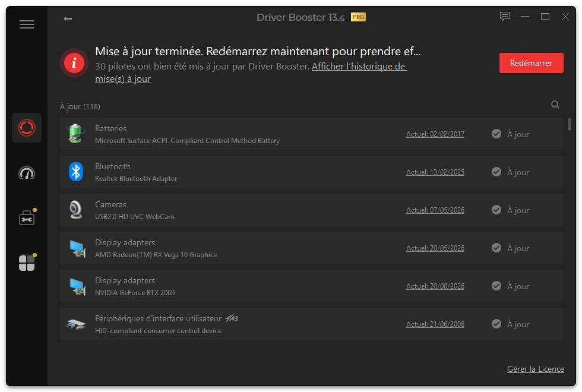The image size is (582, 392).
Task: Click the HID keyboard device icon
Action: pos(76,324)
